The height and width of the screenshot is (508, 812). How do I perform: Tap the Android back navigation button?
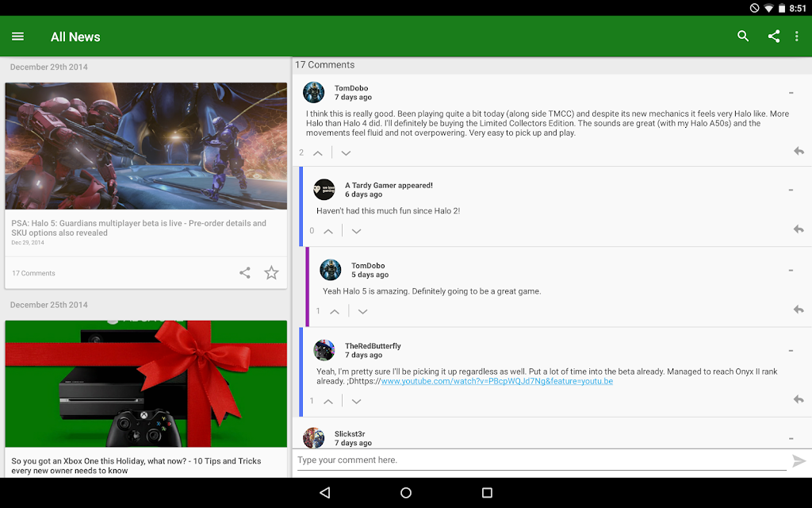click(324, 492)
